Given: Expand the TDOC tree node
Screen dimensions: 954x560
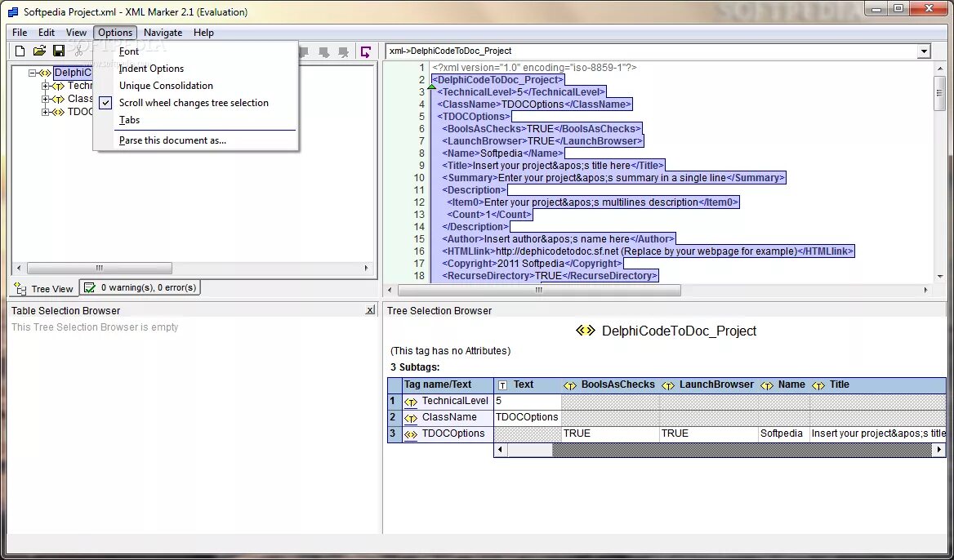Looking at the screenshot, I should pos(45,112).
